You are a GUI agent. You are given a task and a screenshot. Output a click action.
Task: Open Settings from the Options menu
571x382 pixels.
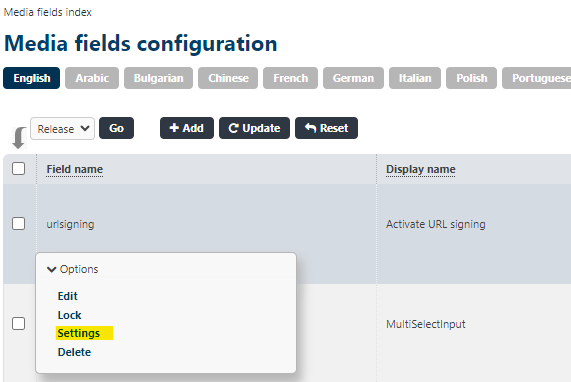coord(79,333)
